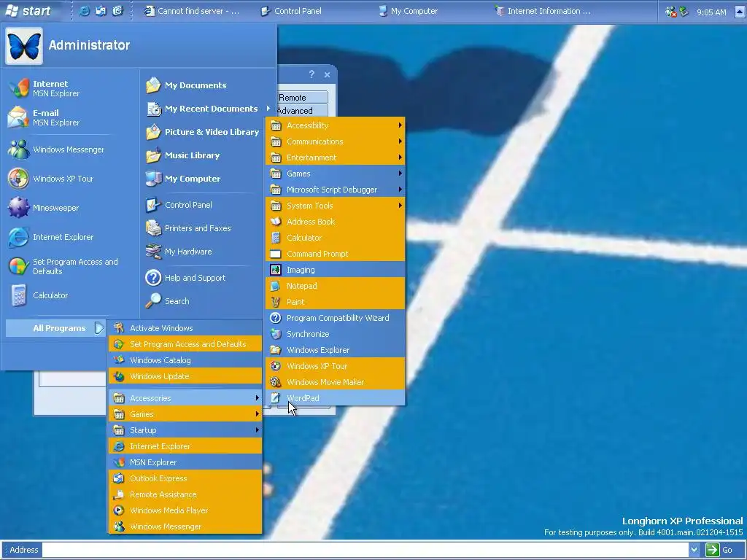Open pinned Calculator in start menu left column
This screenshot has height=560, width=747.
point(71,295)
